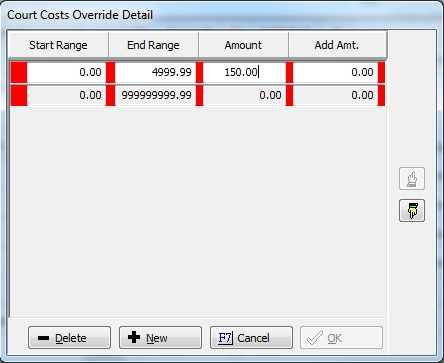Click first row Start Range 0.00 cell
Screen dimensions: 444x363
coord(66,72)
